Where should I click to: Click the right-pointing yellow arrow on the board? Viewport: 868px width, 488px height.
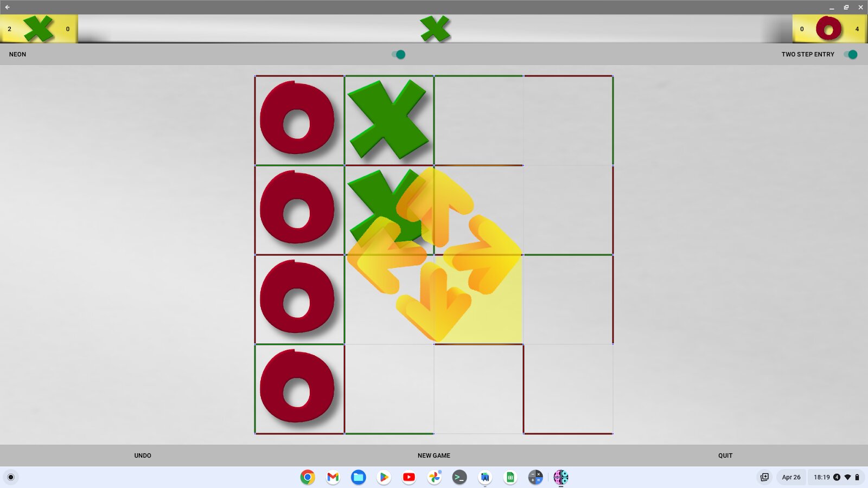pyautogui.click(x=483, y=255)
